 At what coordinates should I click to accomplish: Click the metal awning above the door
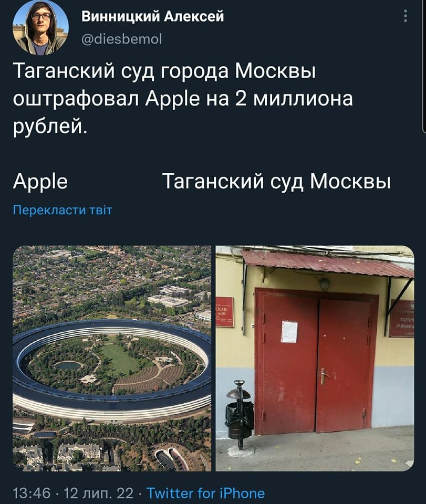[x=327, y=263]
